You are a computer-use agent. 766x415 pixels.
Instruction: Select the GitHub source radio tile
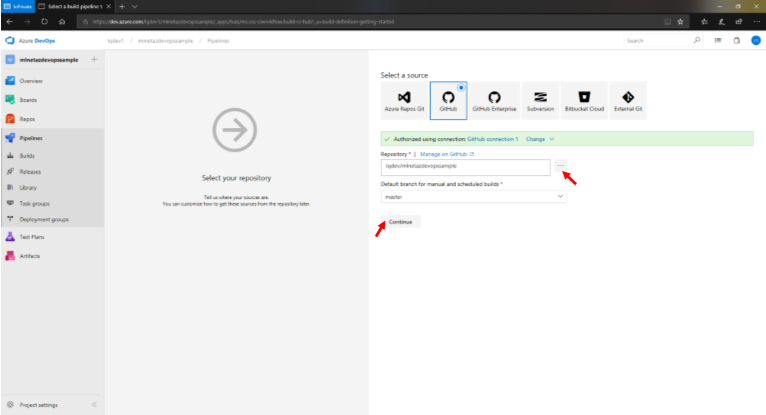[x=449, y=101]
